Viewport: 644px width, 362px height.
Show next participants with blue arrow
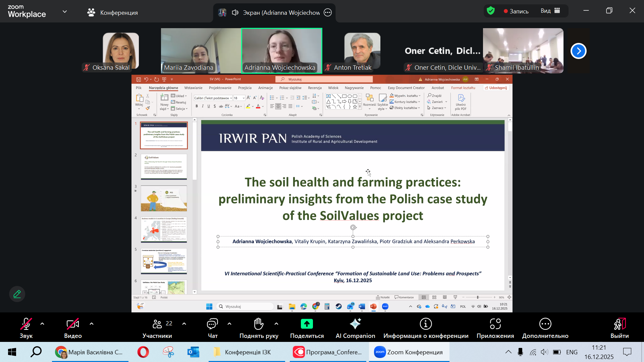[578, 51]
